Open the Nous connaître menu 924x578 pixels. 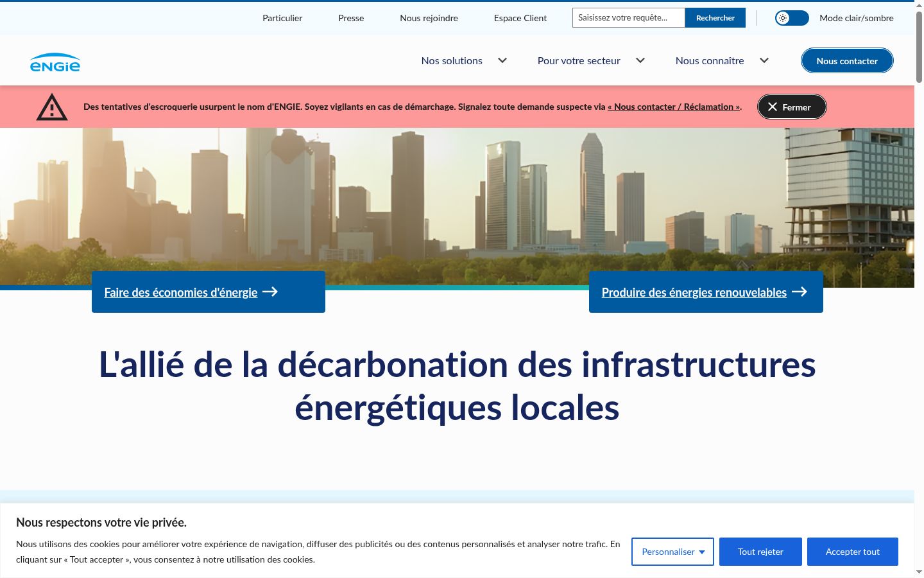[x=710, y=60]
